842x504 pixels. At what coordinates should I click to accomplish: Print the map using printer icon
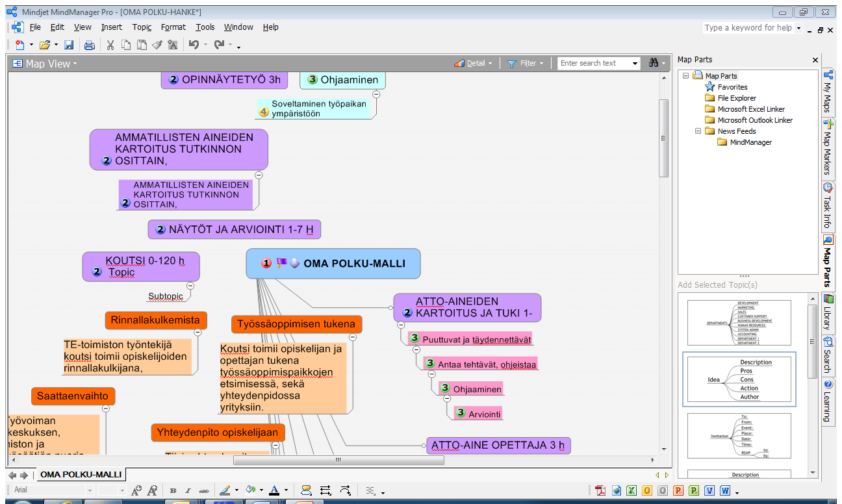(x=90, y=45)
